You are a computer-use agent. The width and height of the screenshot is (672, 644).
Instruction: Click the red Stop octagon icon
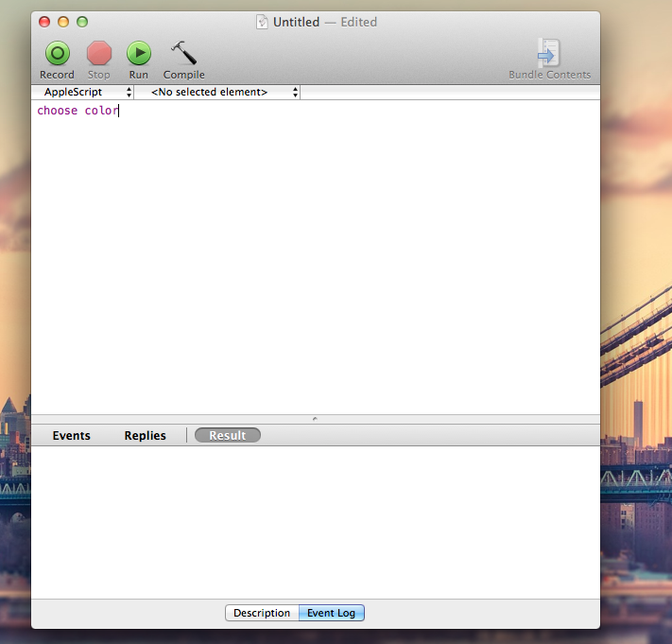pos(99,53)
